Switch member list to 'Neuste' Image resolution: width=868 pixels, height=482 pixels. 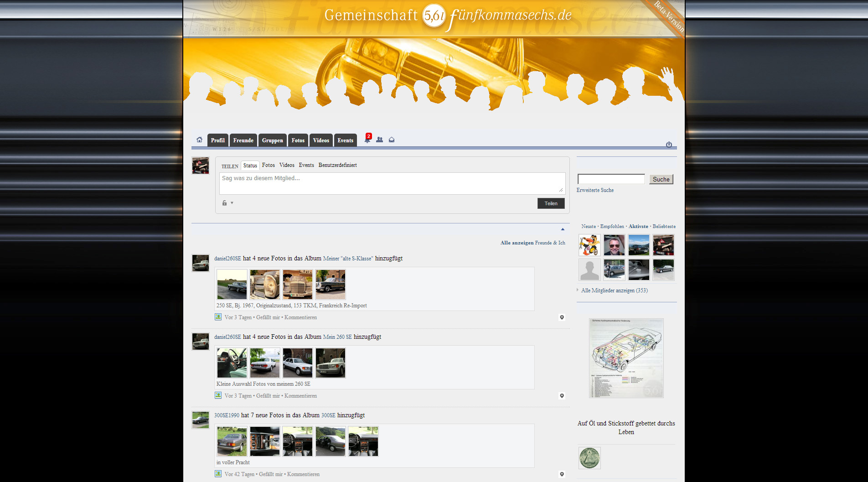click(588, 227)
